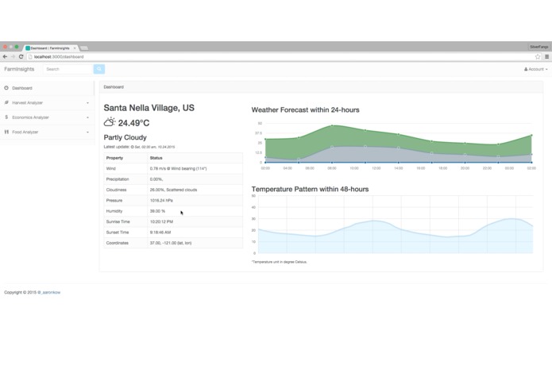Viewport: 552px width, 392px height.
Task: Click the Dashboard sidebar icon
Action: click(x=6, y=88)
